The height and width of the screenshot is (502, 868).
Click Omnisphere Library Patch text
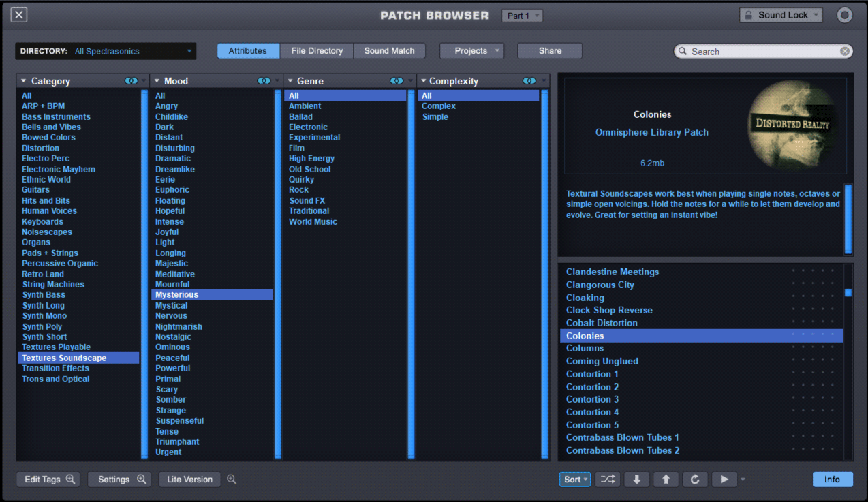pos(652,132)
